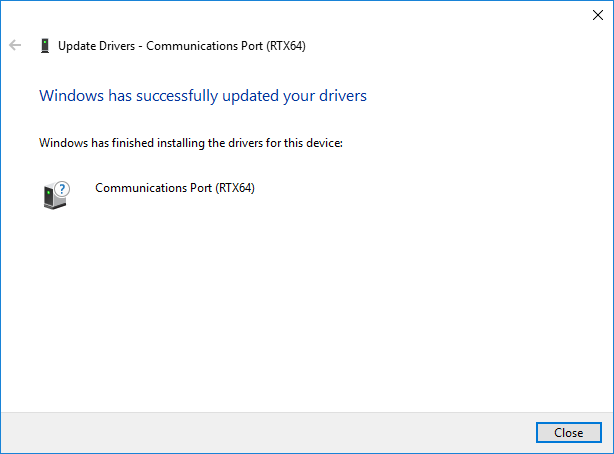614x454 pixels.
Task: Dismiss the dialog with the top-right X
Action: [x=598, y=15]
